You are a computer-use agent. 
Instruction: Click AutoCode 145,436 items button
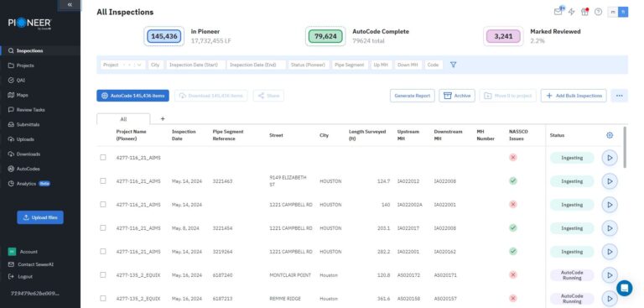(132, 96)
